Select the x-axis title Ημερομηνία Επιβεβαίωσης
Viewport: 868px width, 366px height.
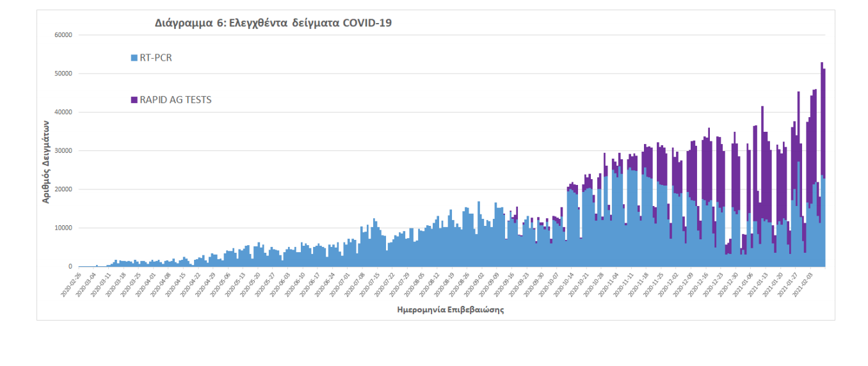click(x=451, y=310)
